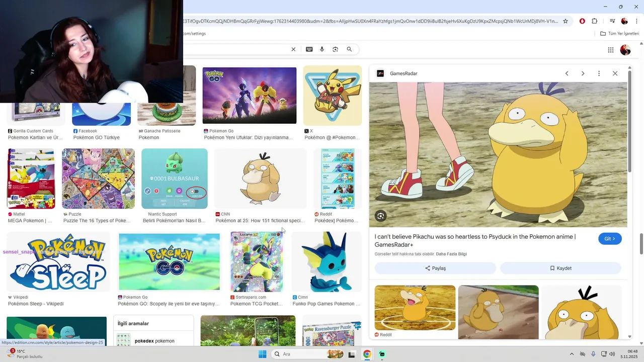Open the Windows Start menu

(x=263, y=354)
